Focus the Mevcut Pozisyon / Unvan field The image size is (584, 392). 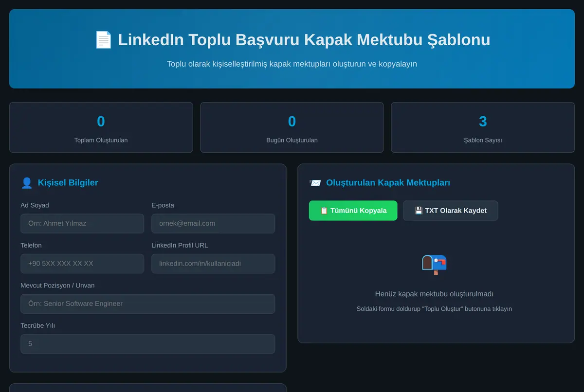tap(147, 303)
